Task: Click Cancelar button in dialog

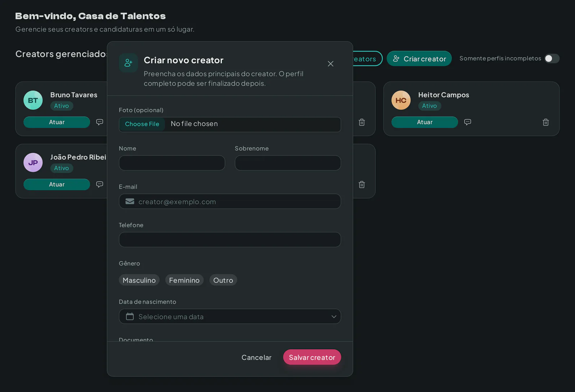Action: click(257, 358)
